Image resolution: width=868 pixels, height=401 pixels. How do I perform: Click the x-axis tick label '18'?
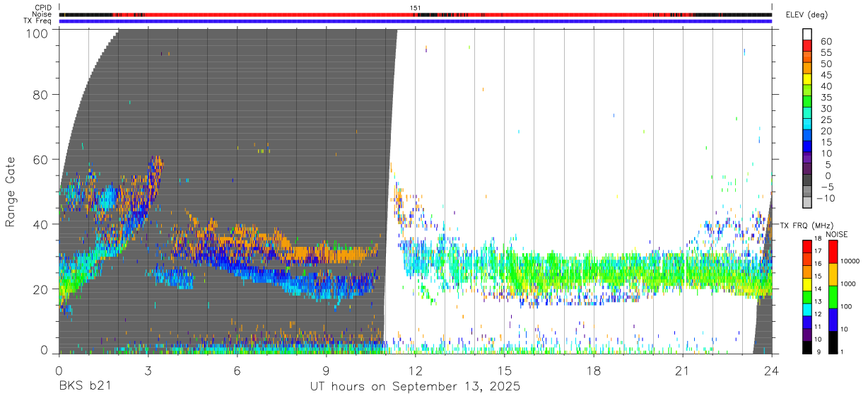coord(593,371)
